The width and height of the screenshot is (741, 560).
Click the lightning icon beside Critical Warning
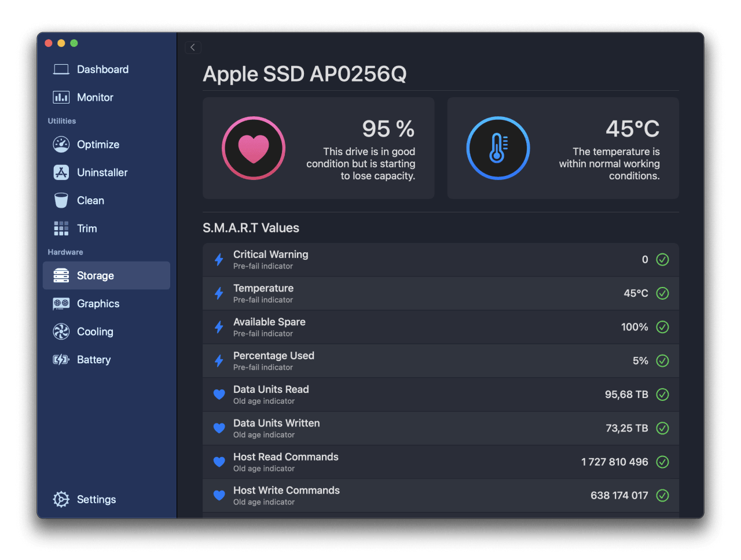click(x=219, y=260)
